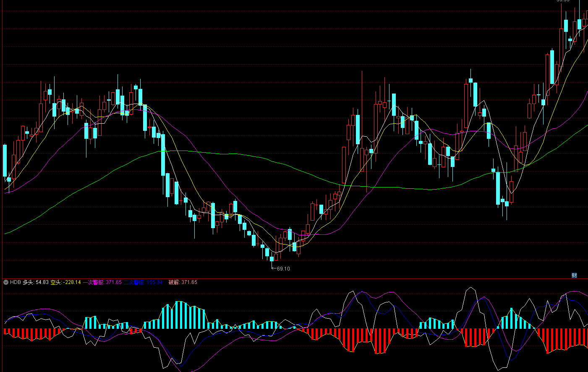The image size is (588, 372).
Task: Select the blue 二次警报: 155.34 value
Action: [x=143, y=282]
